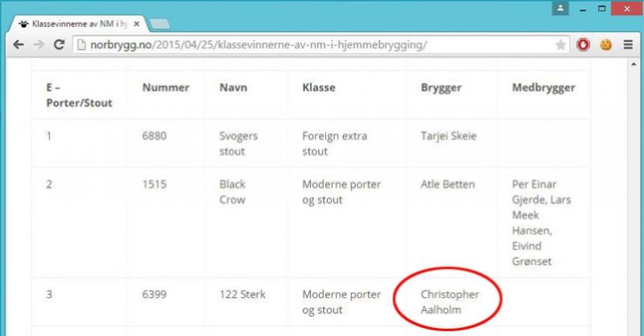The height and width of the screenshot is (336, 644).
Task: Click the Brygger column header
Action: (441, 88)
